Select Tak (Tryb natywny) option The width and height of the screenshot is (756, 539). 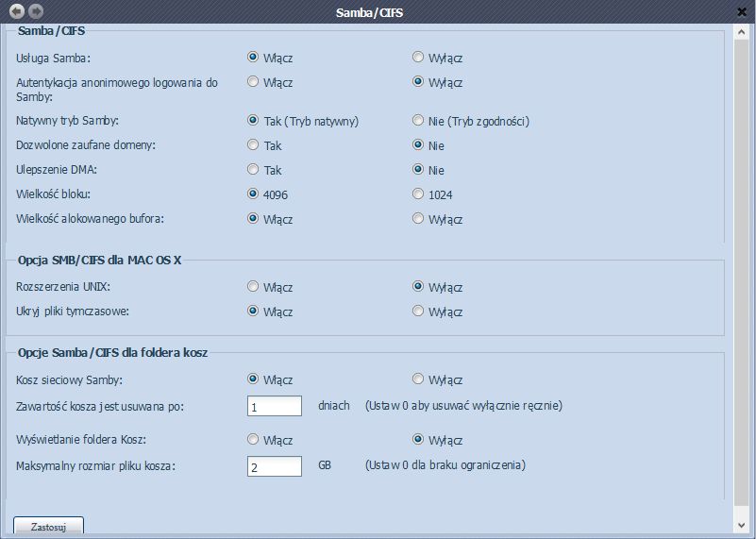tap(253, 120)
